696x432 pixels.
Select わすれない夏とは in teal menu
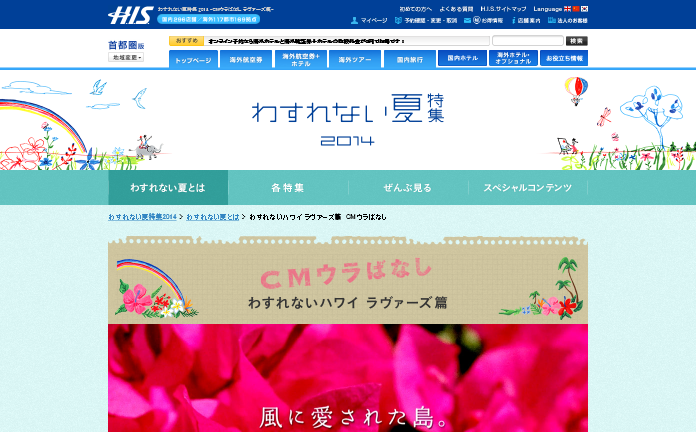pyautogui.click(x=168, y=187)
